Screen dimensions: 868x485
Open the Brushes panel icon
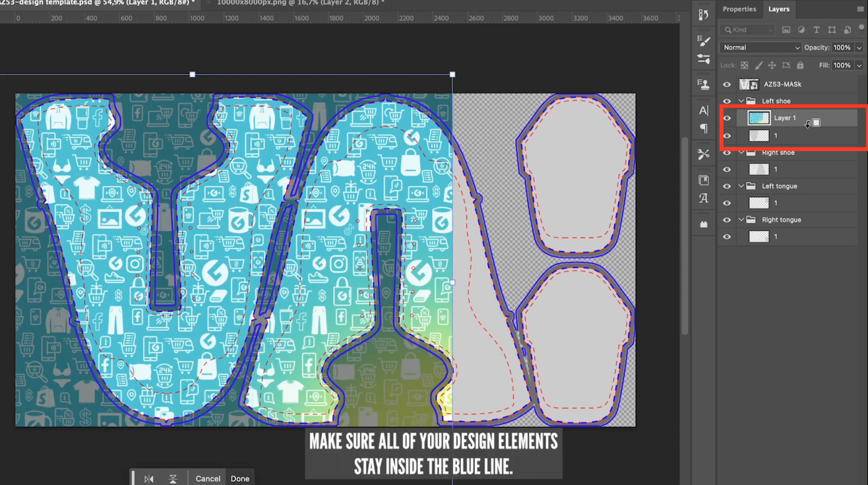(704, 59)
